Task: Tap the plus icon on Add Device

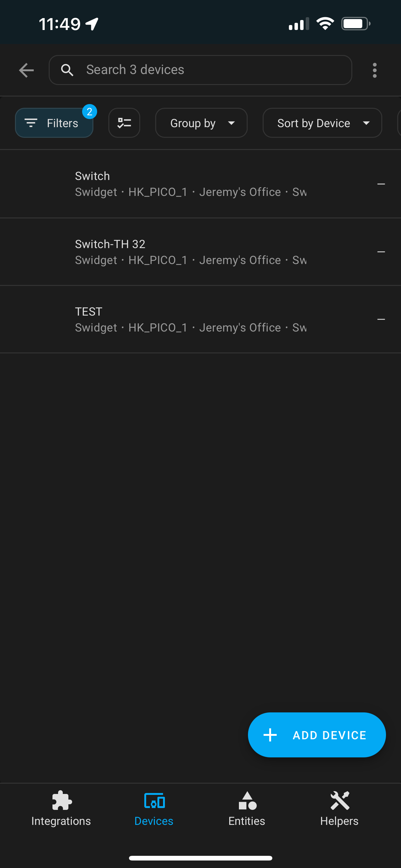Action: [270, 735]
